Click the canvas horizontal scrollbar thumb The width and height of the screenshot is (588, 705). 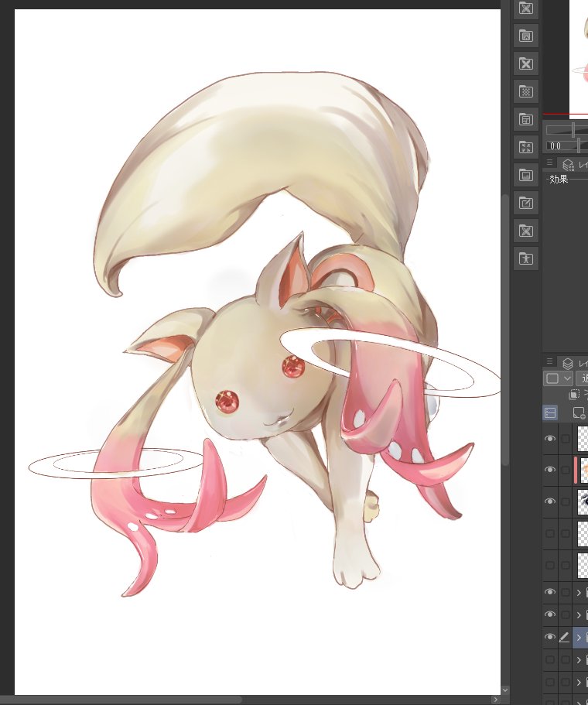pos(121,700)
